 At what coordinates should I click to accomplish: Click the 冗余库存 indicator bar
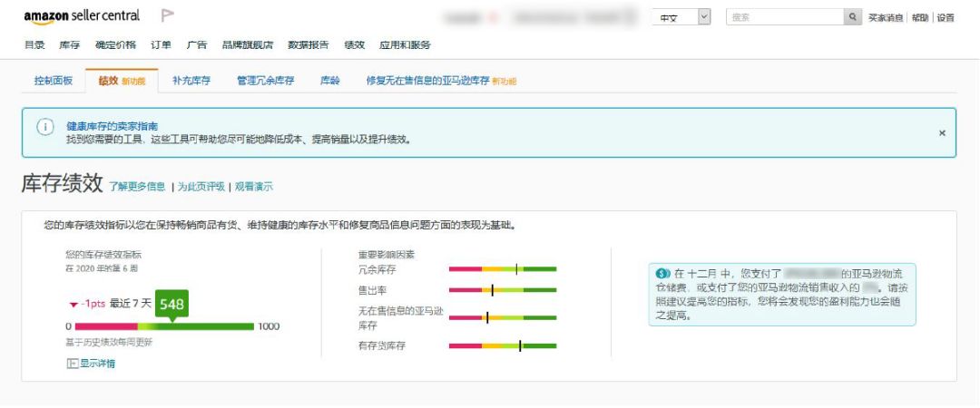[x=503, y=269]
